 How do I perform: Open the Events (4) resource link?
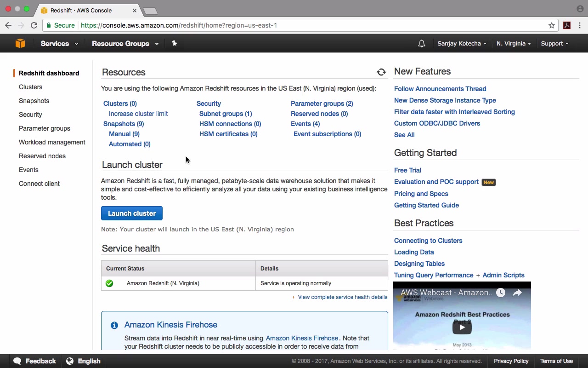coord(305,124)
